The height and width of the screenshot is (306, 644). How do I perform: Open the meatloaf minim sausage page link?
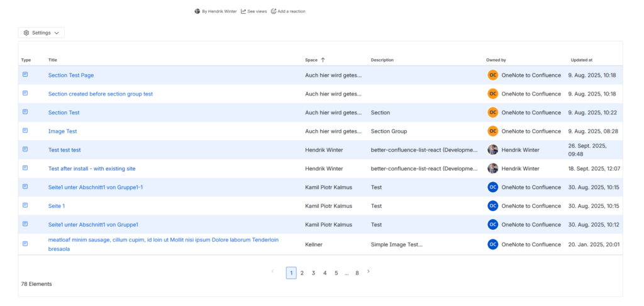163,239
